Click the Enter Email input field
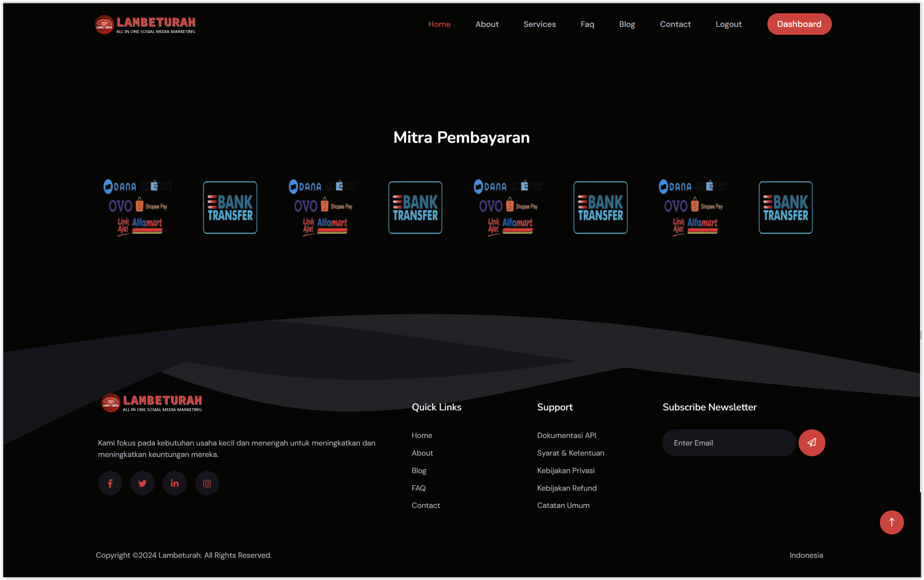The height and width of the screenshot is (580, 924). (x=729, y=442)
